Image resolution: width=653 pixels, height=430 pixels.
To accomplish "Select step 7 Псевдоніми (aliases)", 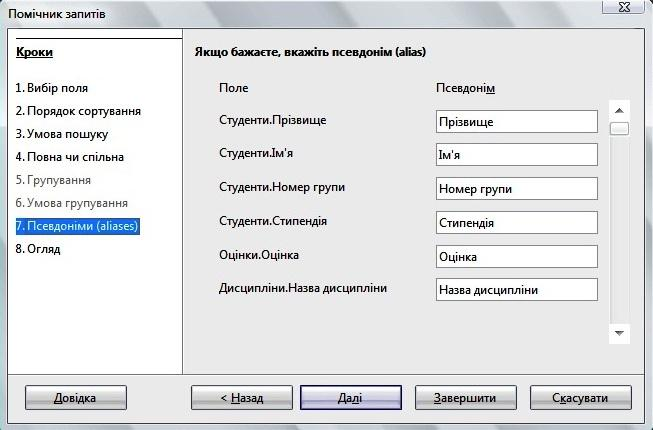I will pos(77,226).
